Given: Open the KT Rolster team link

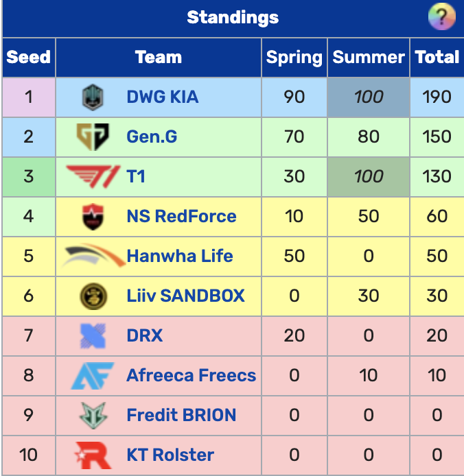Looking at the screenshot, I should [x=170, y=455].
